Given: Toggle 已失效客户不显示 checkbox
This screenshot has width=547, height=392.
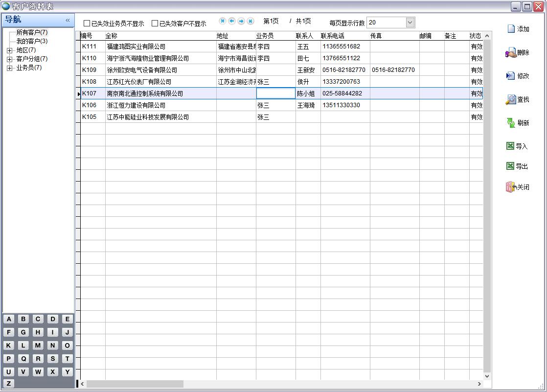Looking at the screenshot, I should click(x=155, y=23).
